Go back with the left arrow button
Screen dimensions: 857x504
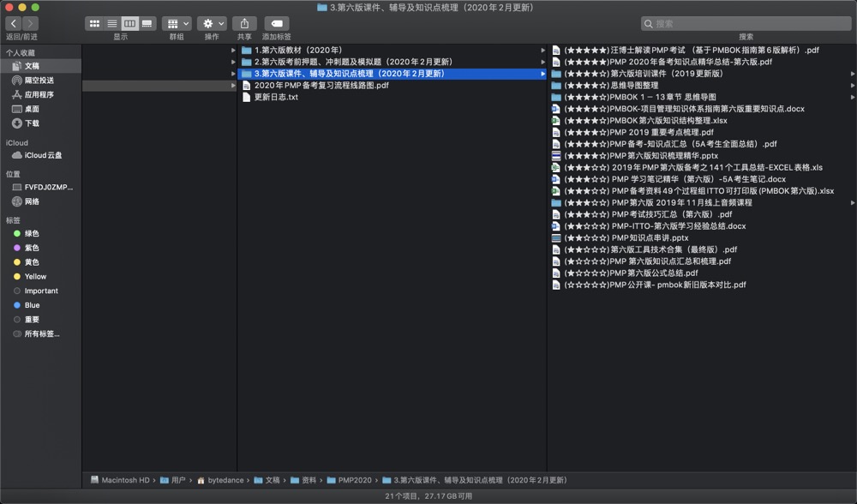13,23
